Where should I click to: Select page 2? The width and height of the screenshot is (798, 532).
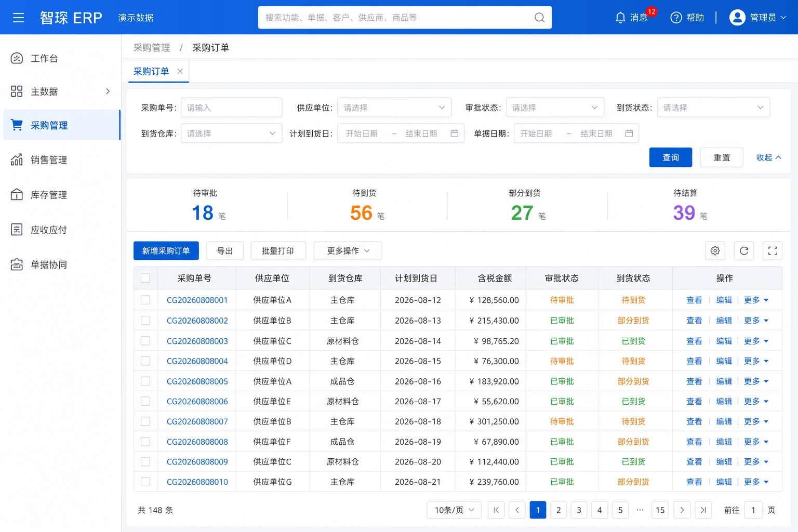click(558, 510)
